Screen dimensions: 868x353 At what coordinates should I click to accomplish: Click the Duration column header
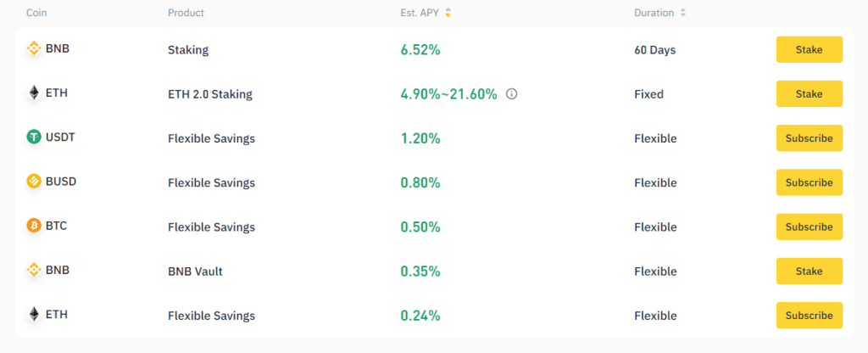[654, 14]
